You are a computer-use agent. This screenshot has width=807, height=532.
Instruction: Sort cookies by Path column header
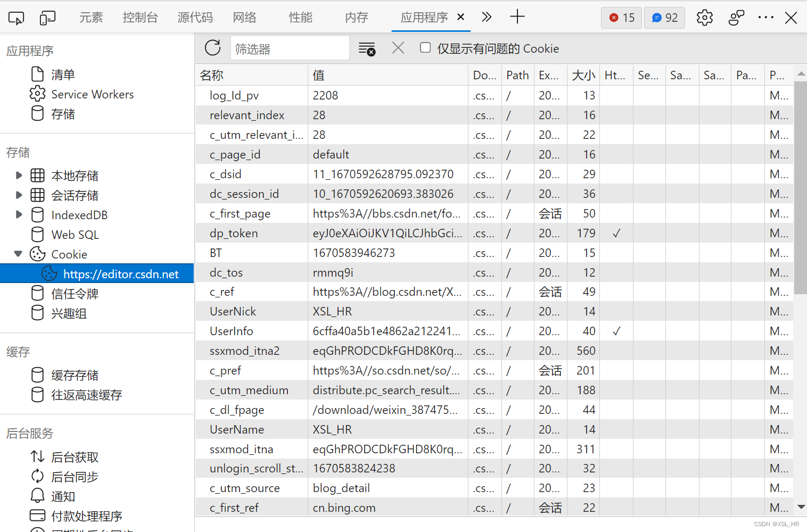coord(517,75)
